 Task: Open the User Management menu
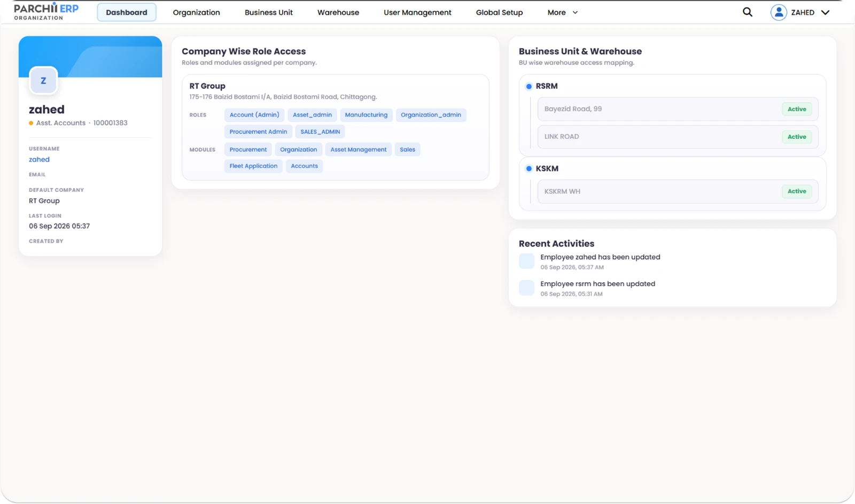pos(417,12)
